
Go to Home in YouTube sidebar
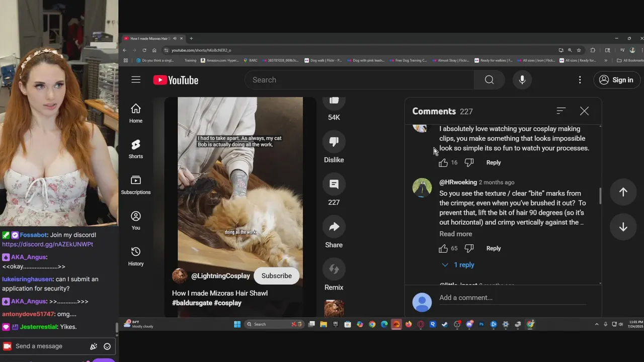click(x=136, y=113)
